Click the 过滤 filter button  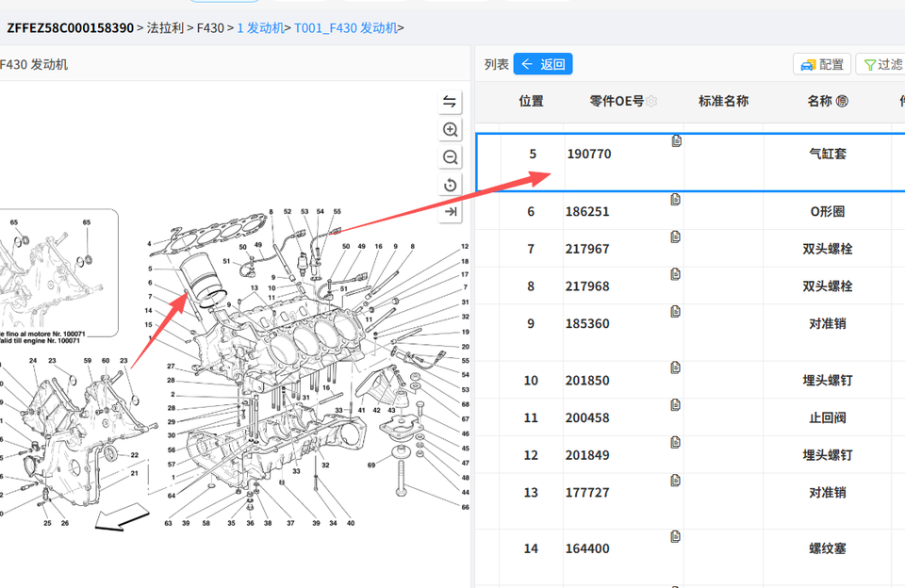881,64
